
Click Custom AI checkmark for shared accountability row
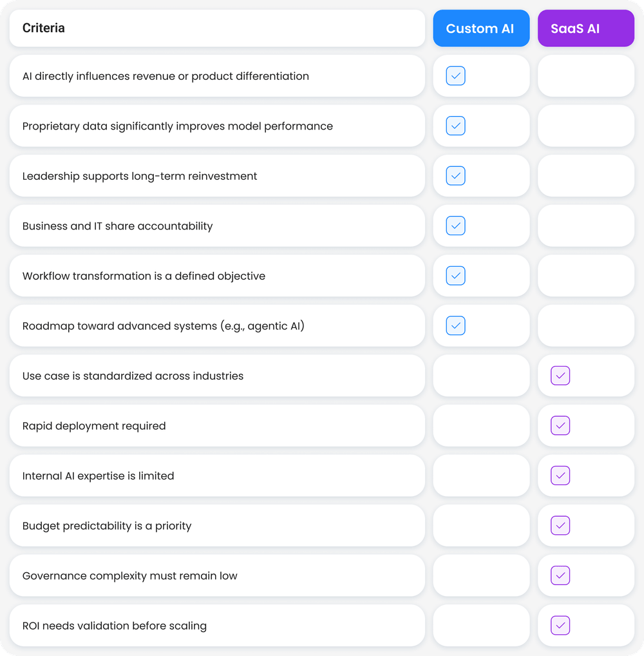pos(456,226)
